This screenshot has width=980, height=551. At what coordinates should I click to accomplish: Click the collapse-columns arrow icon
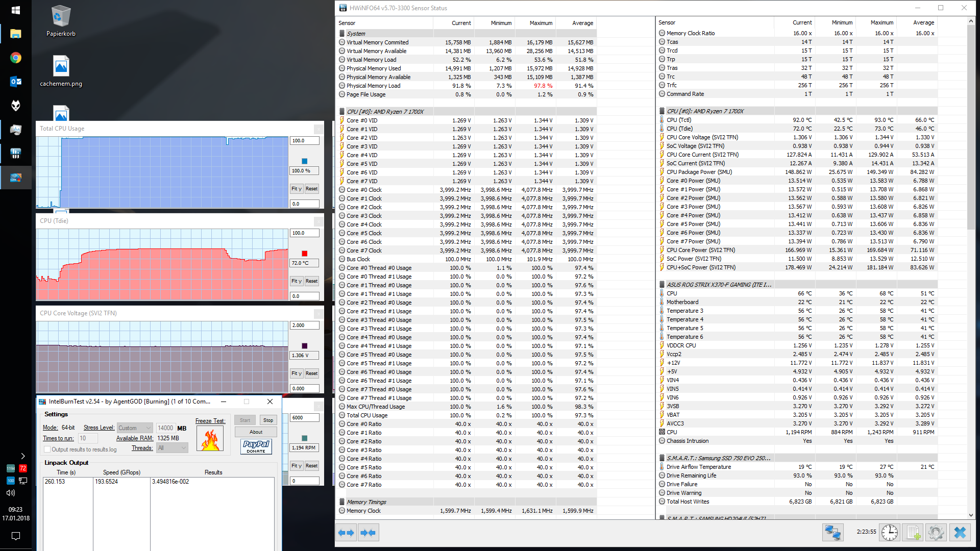pyautogui.click(x=368, y=533)
